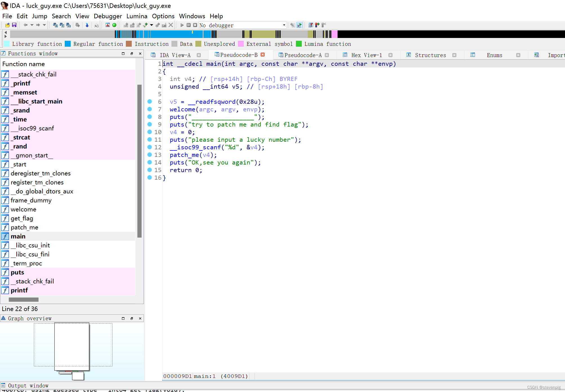Toggle breakpoint dot on line 13
This screenshot has width=565, height=392.
coord(150,155)
